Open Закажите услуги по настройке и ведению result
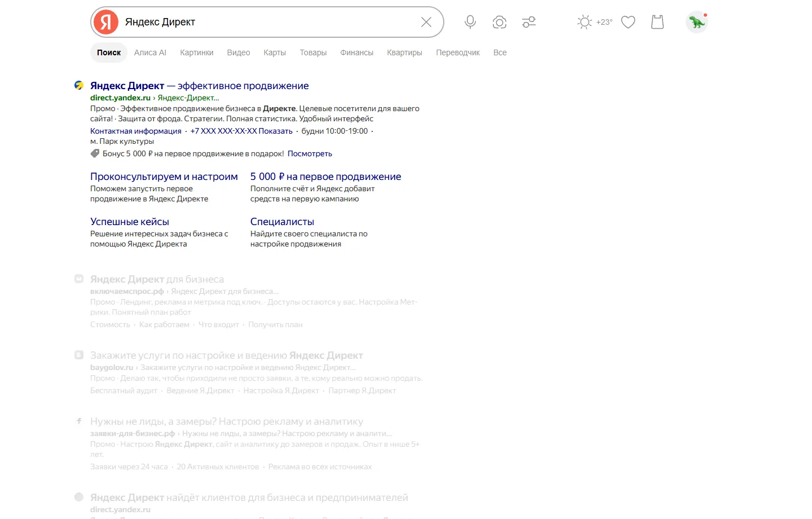812x519 pixels. tap(227, 355)
